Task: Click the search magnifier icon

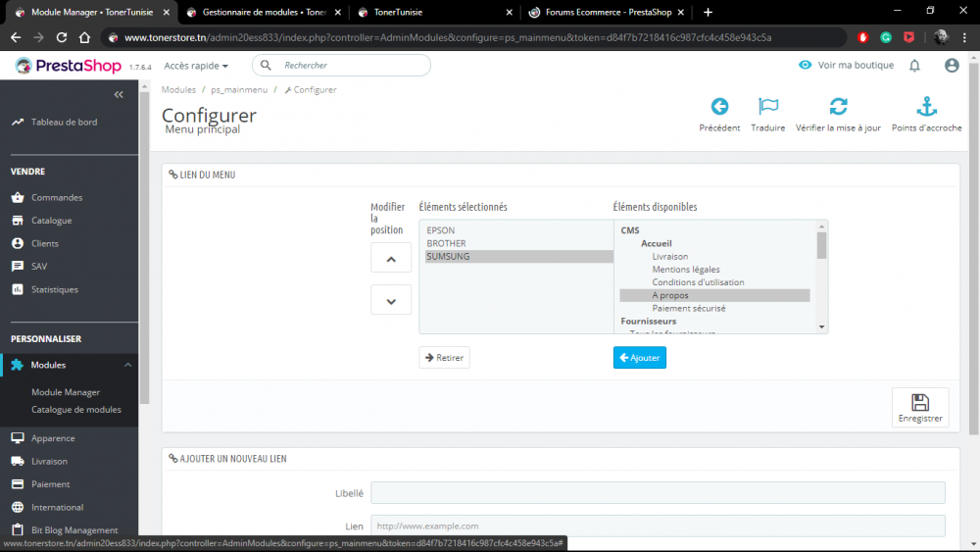Action: pyautogui.click(x=266, y=65)
